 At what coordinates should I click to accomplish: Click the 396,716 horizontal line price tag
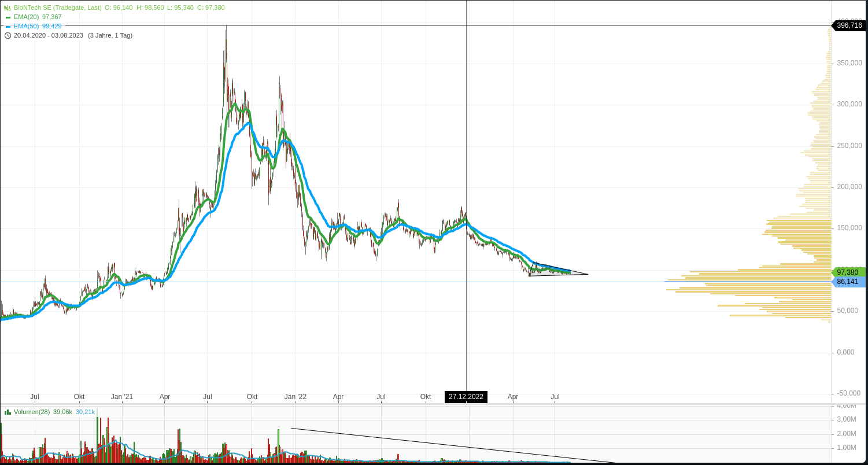point(849,25)
